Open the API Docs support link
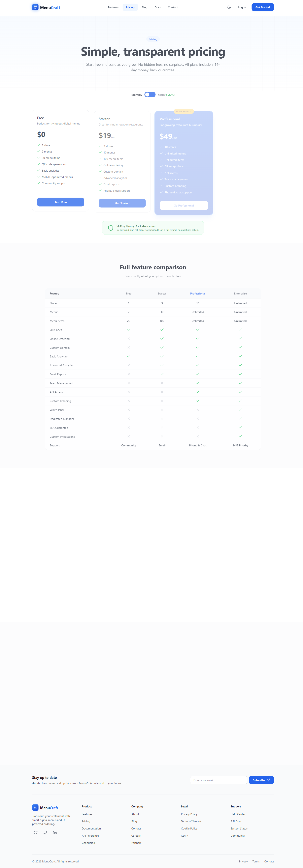 click(x=236, y=821)
